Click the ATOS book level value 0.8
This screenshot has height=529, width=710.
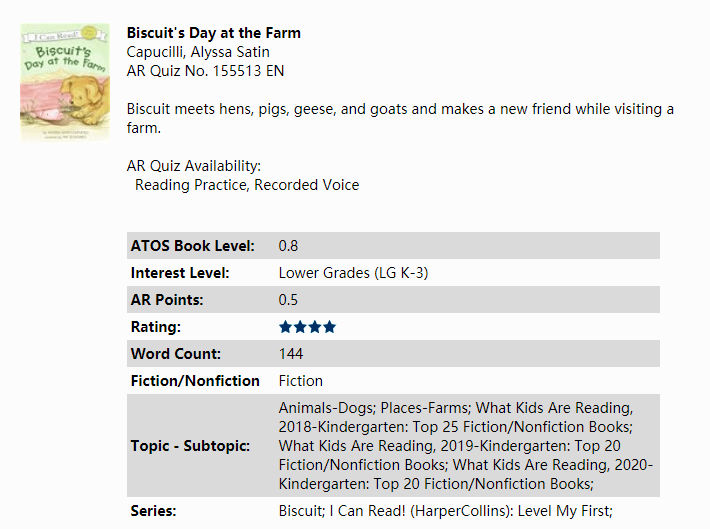(288, 246)
